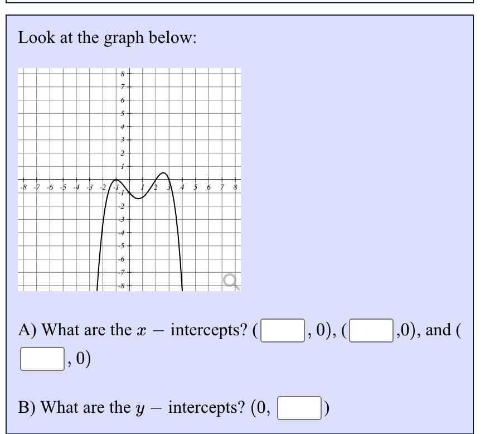Click the closing parenthesis after the y-intercept box

point(326,407)
